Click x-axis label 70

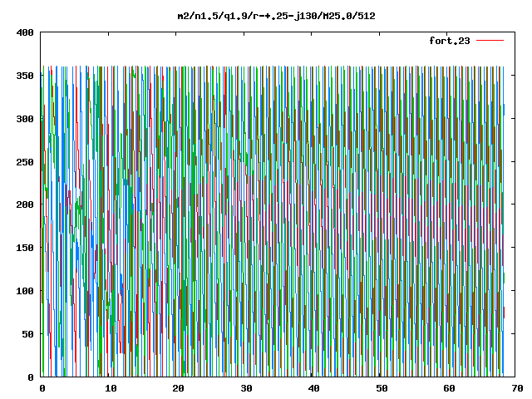click(x=517, y=388)
